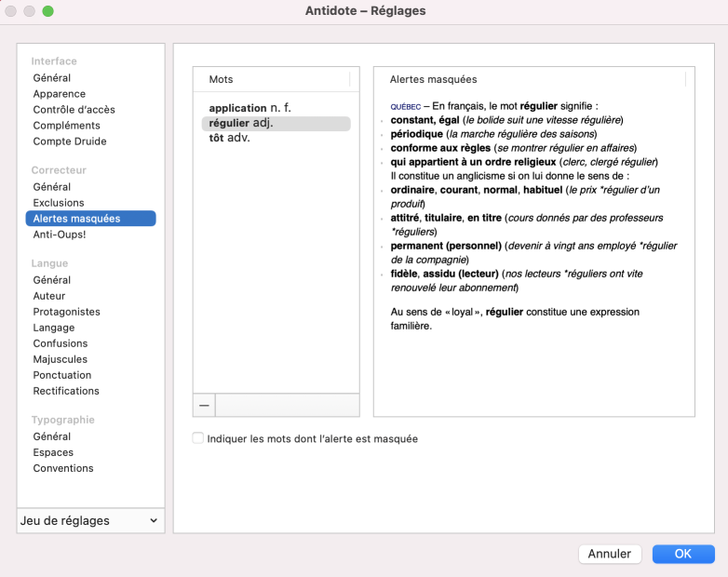Click the minus button below the Mots list
Viewport: 728px width, 577px height.
(204, 406)
